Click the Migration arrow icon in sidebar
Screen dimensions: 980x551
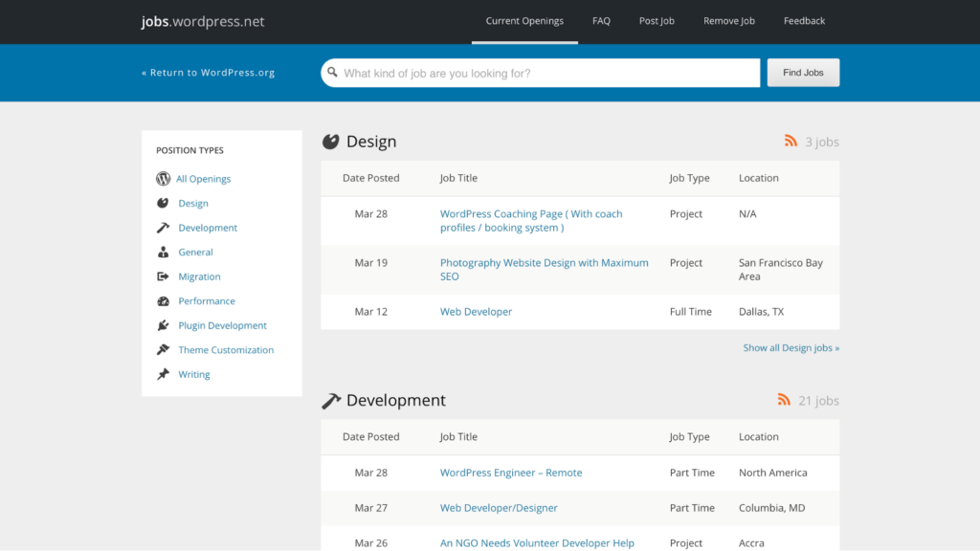(x=163, y=276)
